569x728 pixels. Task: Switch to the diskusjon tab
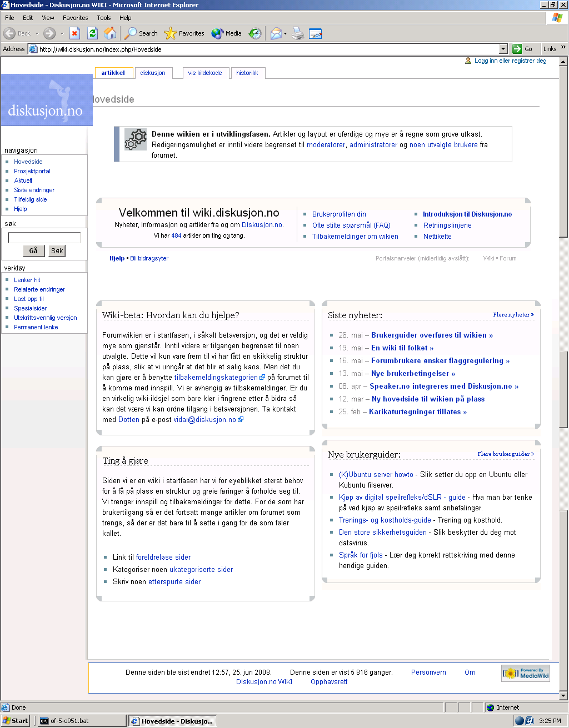(x=153, y=73)
